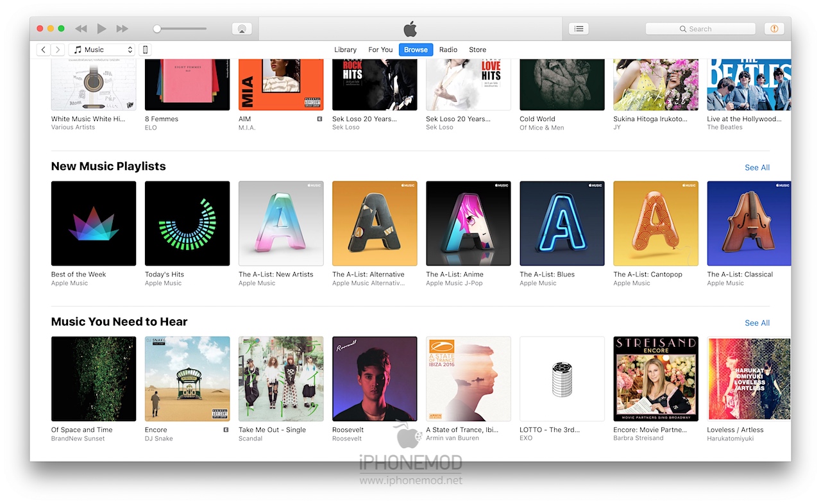821x504 pixels.
Task: Open White Music album art
Action: click(94, 85)
